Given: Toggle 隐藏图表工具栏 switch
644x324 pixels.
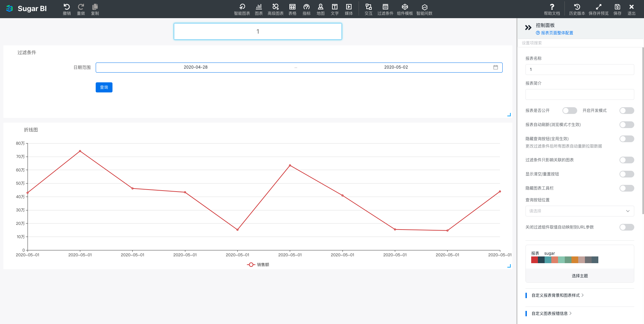Looking at the screenshot, I should pyautogui.click(x=627, y=188).
